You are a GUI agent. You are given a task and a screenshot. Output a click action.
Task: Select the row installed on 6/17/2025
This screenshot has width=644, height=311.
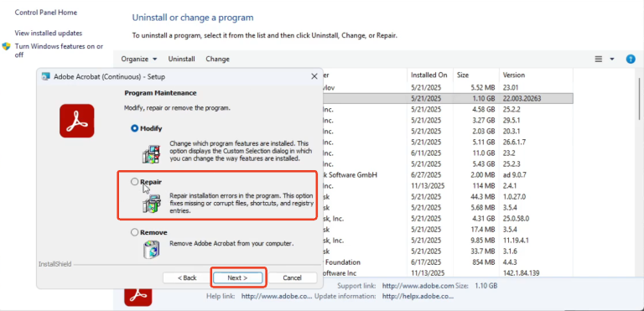447,262
